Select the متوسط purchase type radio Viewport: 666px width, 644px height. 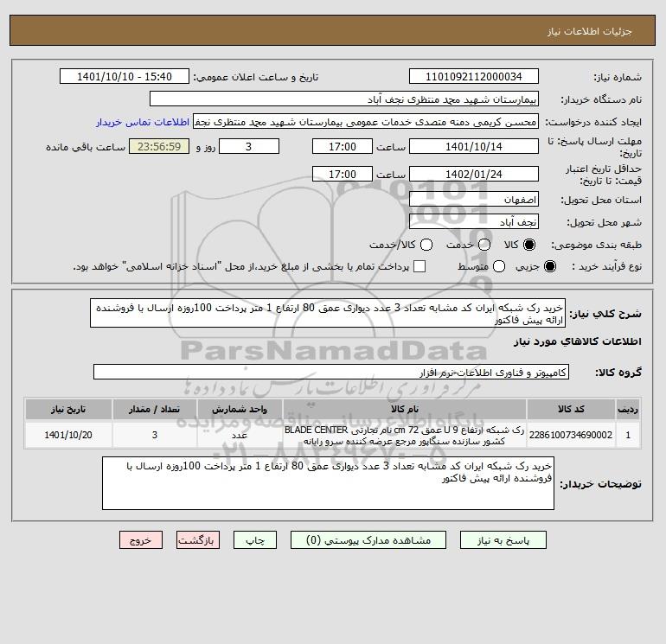(x=499, y=266)
